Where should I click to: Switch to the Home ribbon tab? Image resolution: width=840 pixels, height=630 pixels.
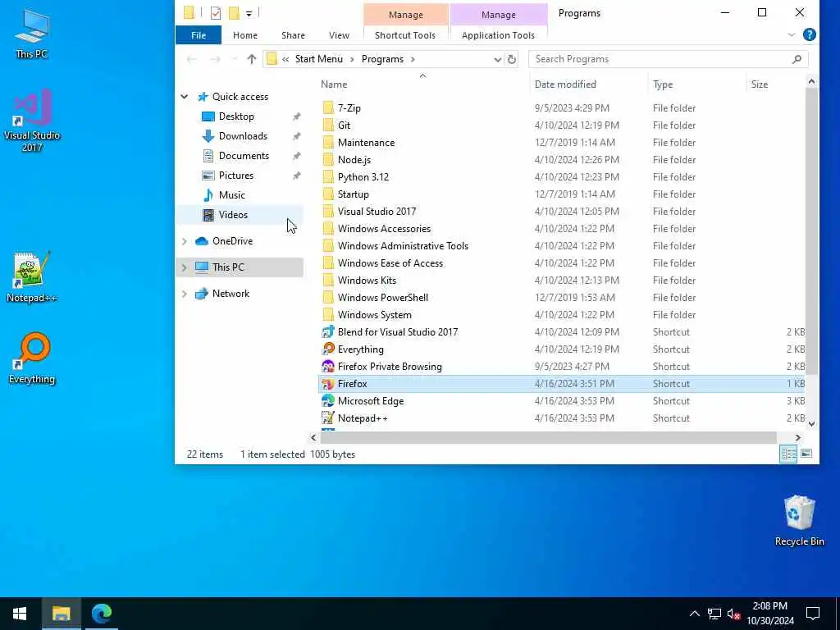(x=244, y=35)
